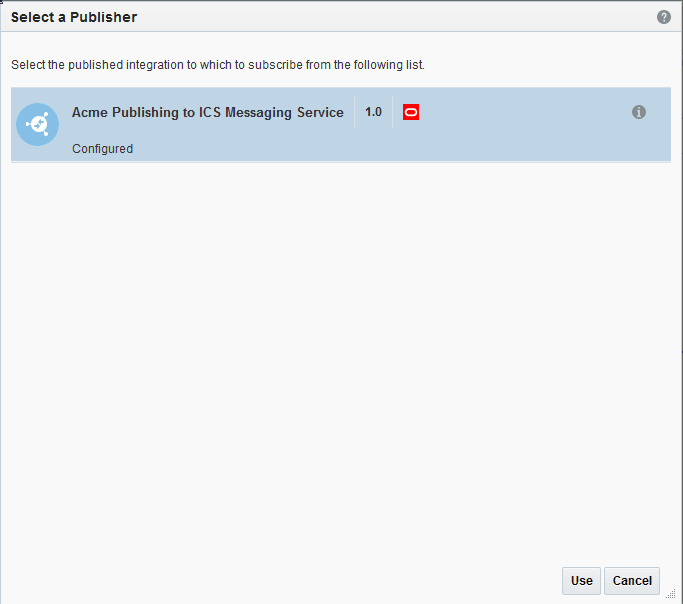Click the 'Select a Publisher' dialog title

[74, 17]
